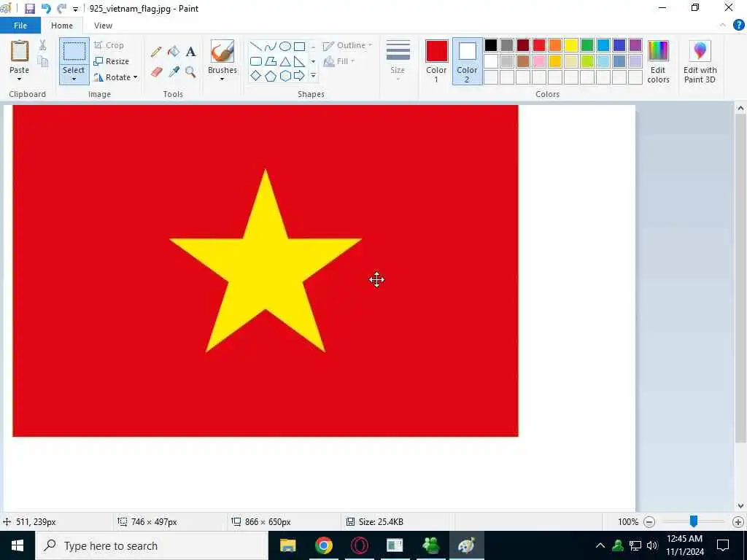This screenshot has height=560, width=747.
Task: Pick the purple color swatch
Action: (x=635, y=45)
